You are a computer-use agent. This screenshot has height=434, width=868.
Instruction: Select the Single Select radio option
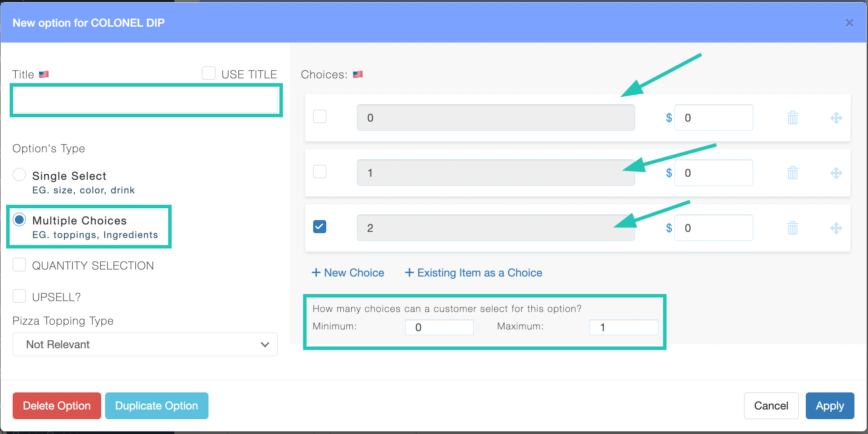coord(19,175)
